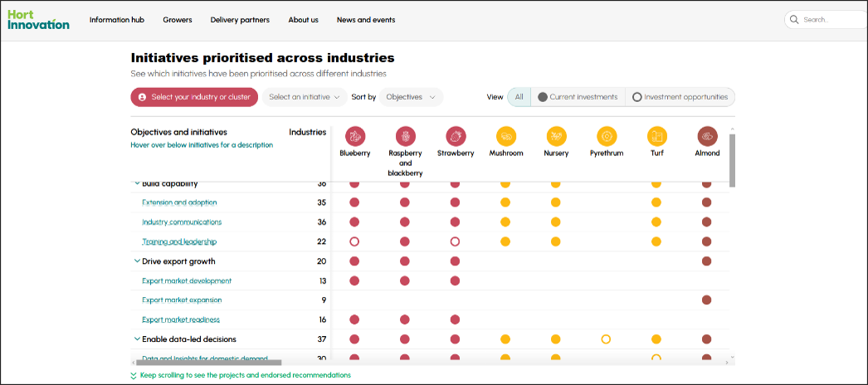Viewport: 868px width, 385px height.
Task: Click Strawberry hollow dot in Training and leadership row
Action: coord(455,241)
